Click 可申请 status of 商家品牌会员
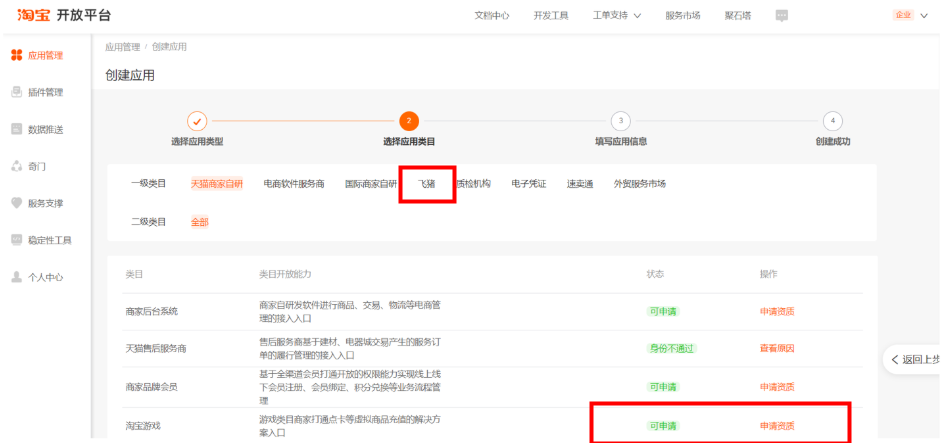Viewport: 946px width, 443px height. (x=663, y=386)
